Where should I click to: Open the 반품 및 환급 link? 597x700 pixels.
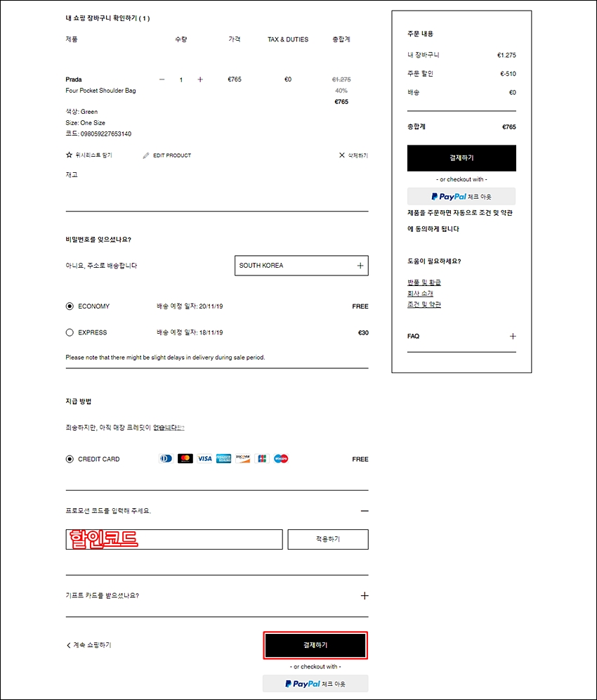(x=424, y=282)
